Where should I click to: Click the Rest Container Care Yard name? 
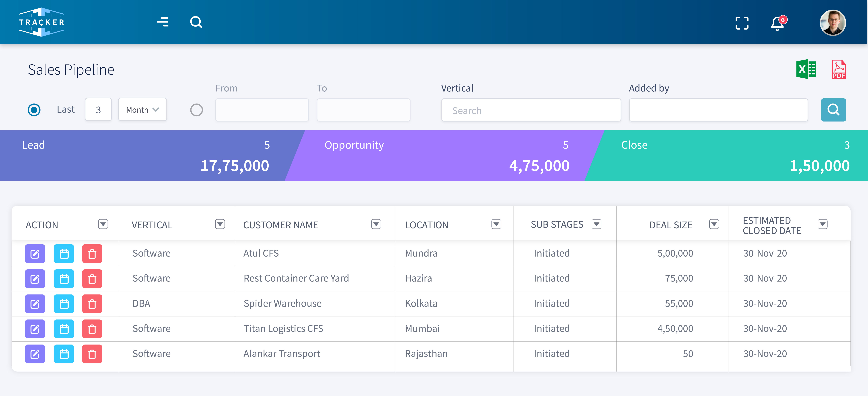tap(296, 278)
